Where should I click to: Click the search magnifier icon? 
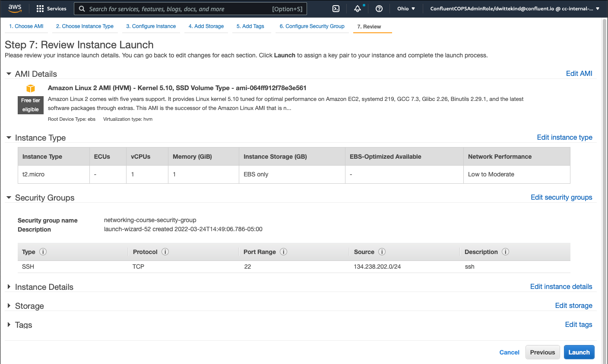coord(82,9)
